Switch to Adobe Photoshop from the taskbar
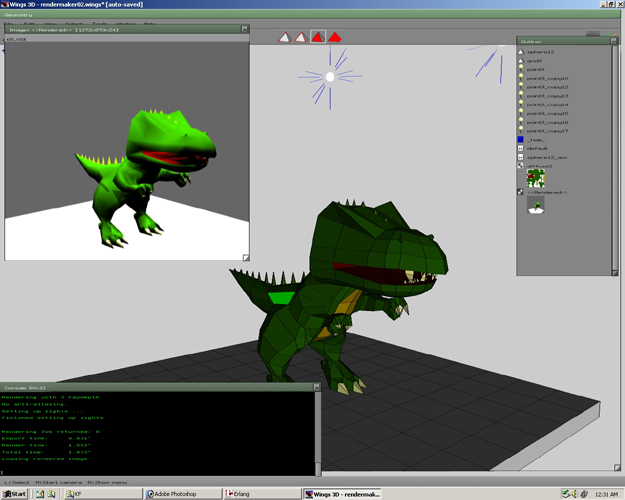Viewport: 625px width, 500px height. coord(183,494)
